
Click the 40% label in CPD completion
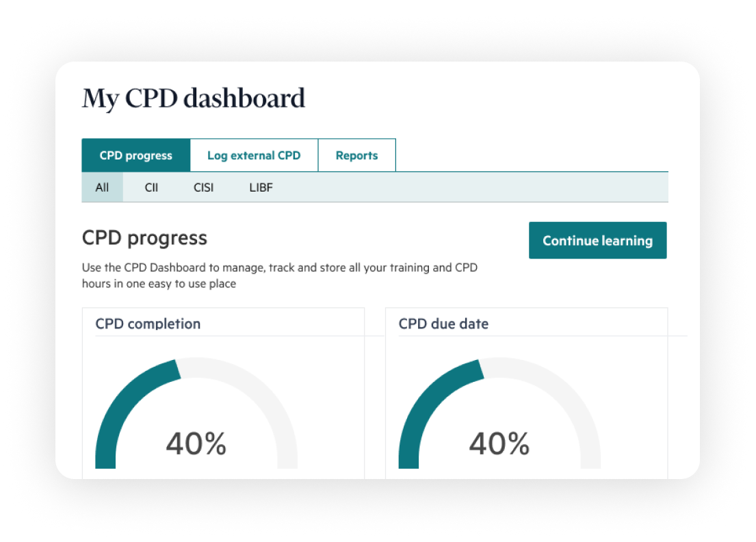pyautogui.click(x=196, y=445)
